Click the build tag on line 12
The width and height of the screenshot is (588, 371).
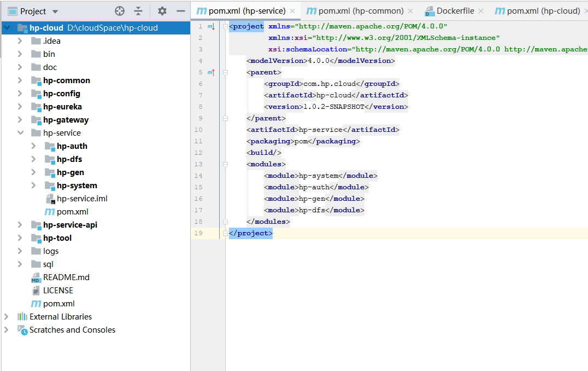[x=263, y=153]
